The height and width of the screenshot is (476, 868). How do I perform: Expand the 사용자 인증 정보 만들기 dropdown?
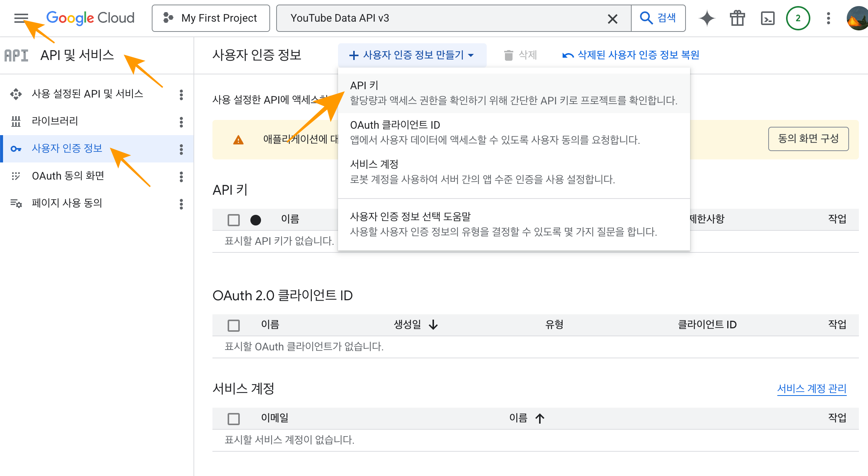(412, 55)
